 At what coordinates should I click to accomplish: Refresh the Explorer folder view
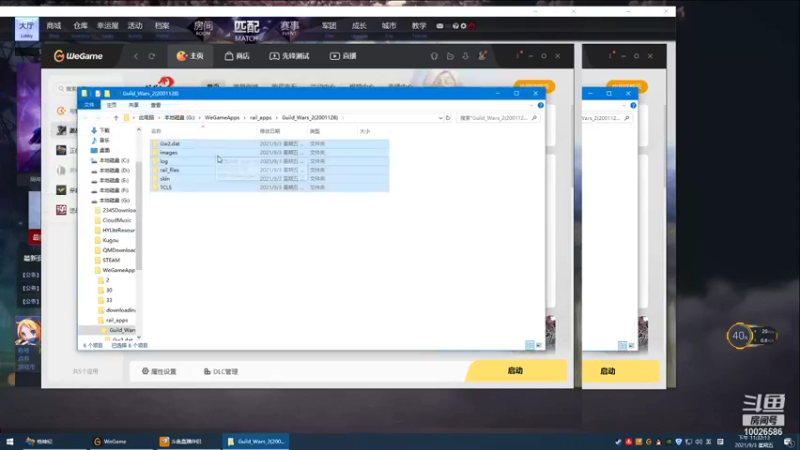[448, 118]
